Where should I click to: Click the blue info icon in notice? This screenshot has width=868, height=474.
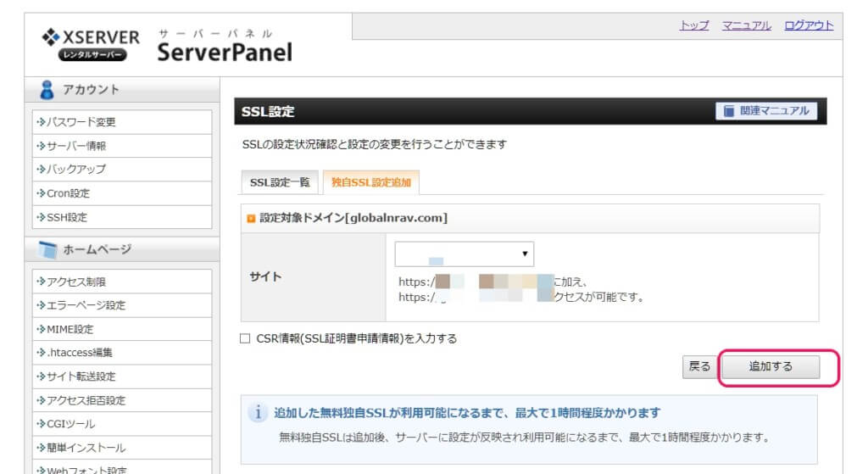pyautogui.click(x=257, y=413)
